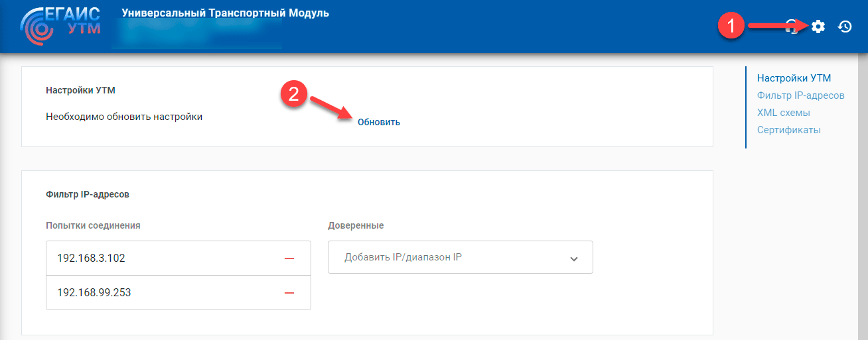Click the Попытки соединения column label
This screenshot has height=340, width=868.
pyautogui.click(x=93, y=225)
